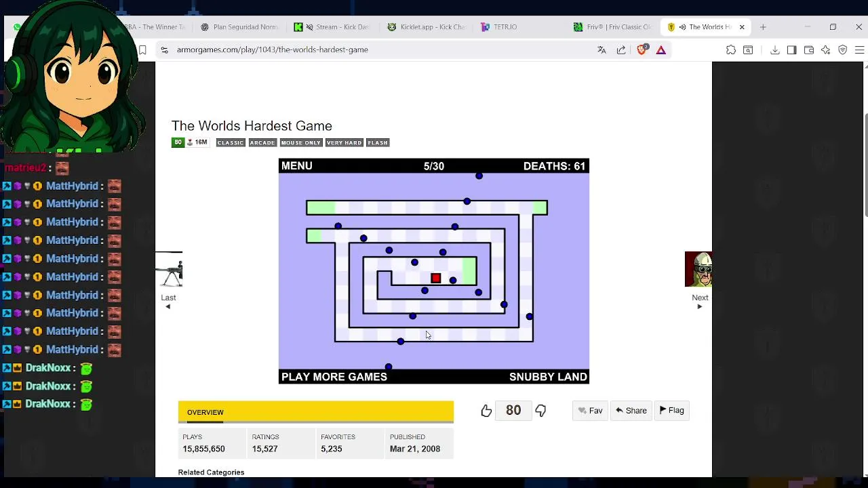Screen dimensions: 868x488
Task: Go to the Last game arrow
Action: (x=168, y=306)
